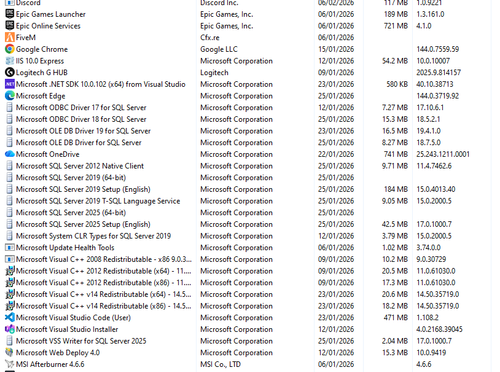This screenshot has width=500, height=372.
Task: Click the Logitech G HUB icon
Action: pyautogui.click(x=10, y=72)
